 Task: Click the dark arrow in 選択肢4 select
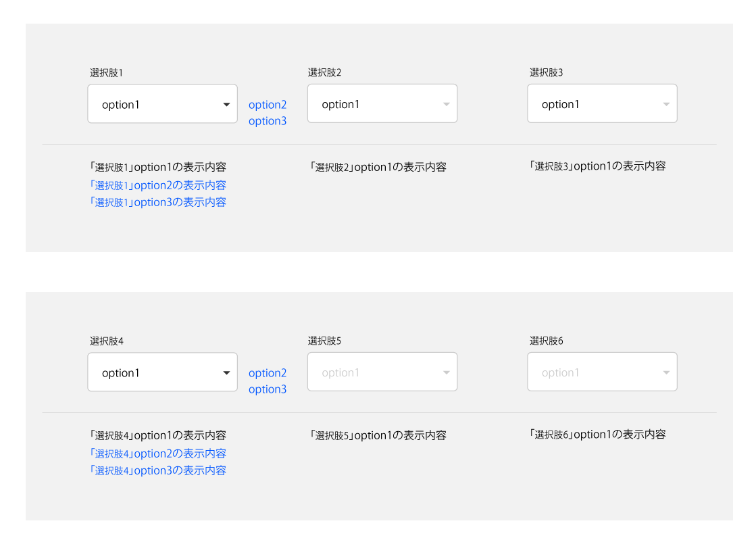click(x=226, y=372)
